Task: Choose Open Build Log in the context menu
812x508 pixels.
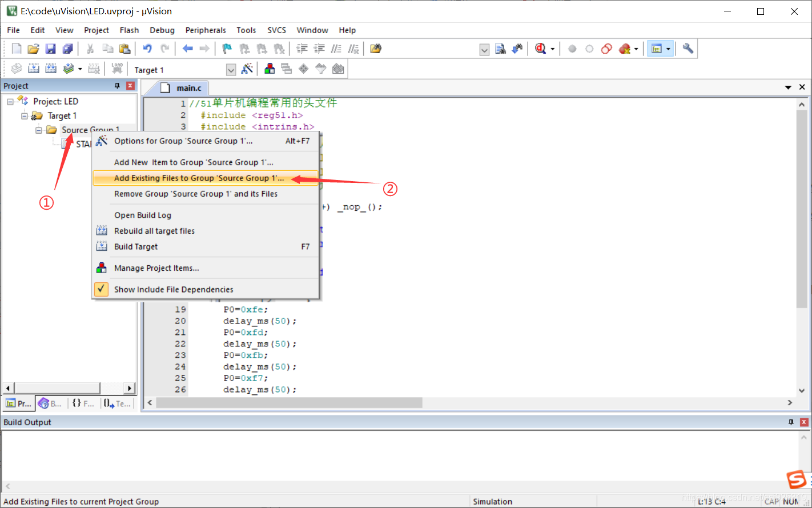Action: point(205,215)
